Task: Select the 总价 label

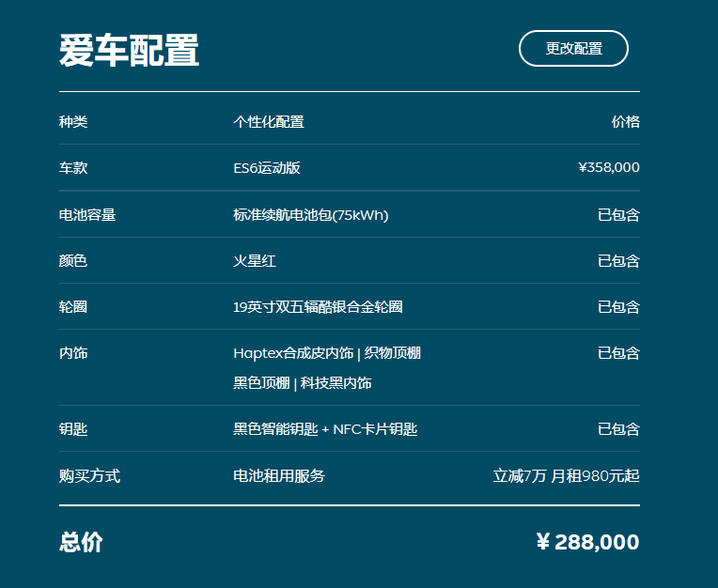Action: pos(81,542)
